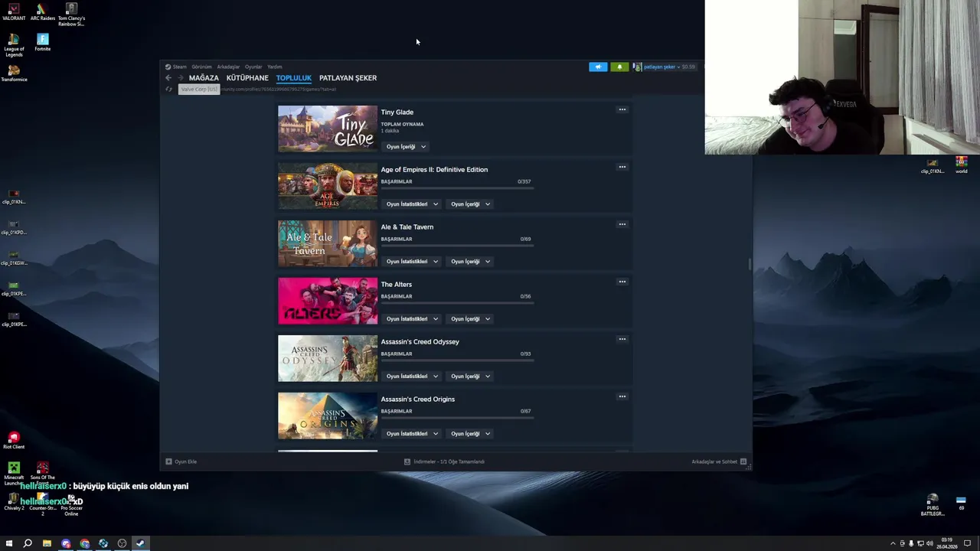The image size is (980, 551).
Task: Open the three-dot menu for Assassin's Creed Odyssey
Action: (622, 339)
